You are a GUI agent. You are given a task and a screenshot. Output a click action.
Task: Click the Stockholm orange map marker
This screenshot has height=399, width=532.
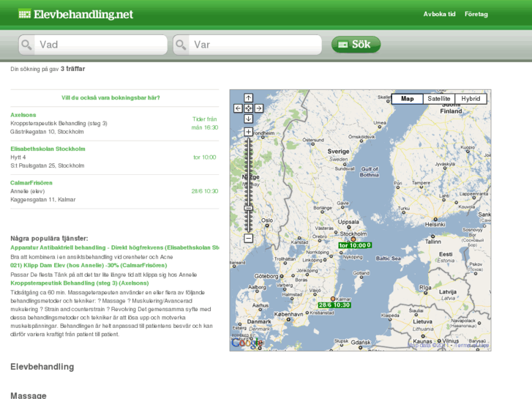pyautogui.click(x=353, y=239)
